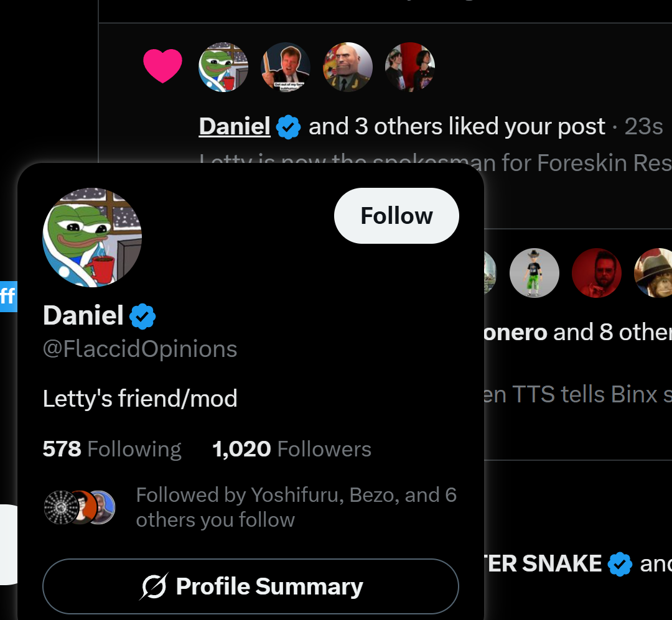View the 578 Following list

pyautogui.click(x=112, y=449)
